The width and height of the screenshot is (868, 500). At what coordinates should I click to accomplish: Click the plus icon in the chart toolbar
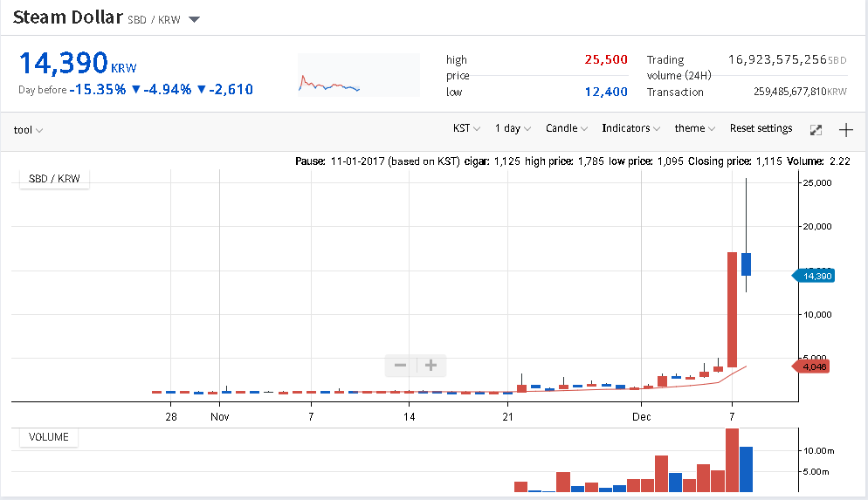[846, 130]
